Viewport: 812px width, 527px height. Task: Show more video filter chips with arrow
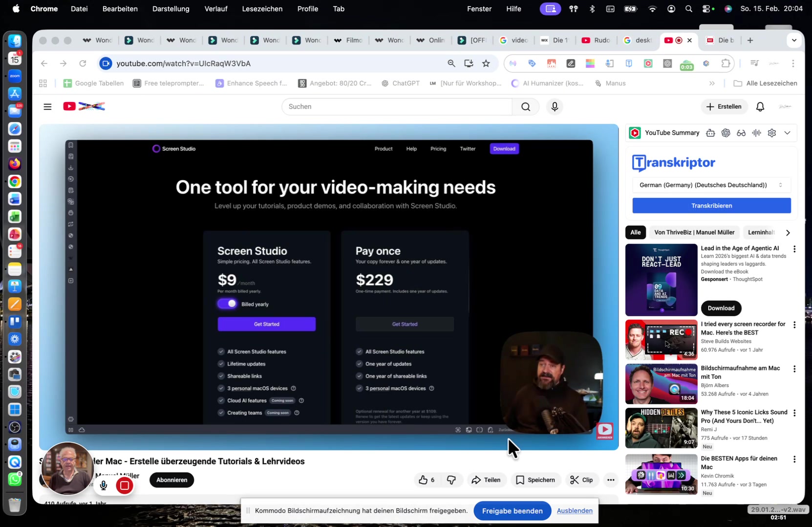(x=788, y=233)
